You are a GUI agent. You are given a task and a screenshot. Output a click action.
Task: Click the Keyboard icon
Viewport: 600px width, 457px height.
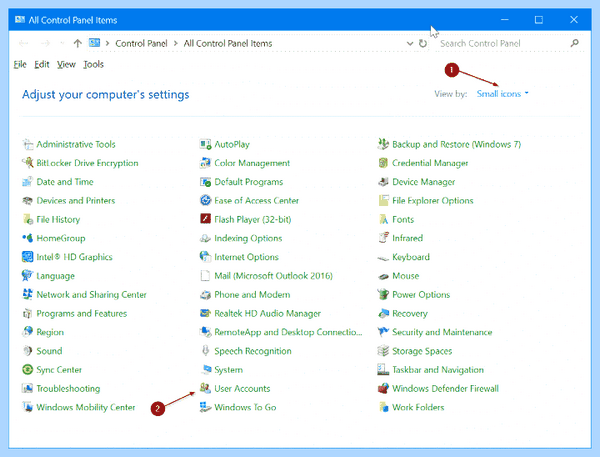(383, 258)
